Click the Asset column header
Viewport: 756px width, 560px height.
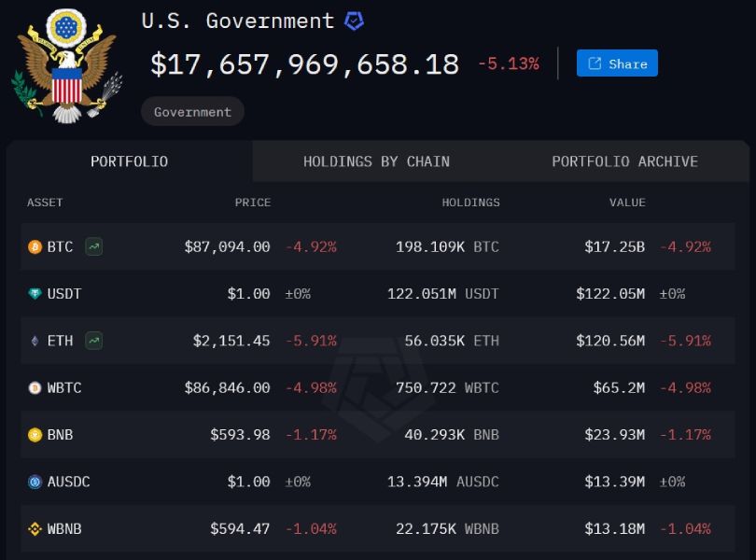click(45, 203)
